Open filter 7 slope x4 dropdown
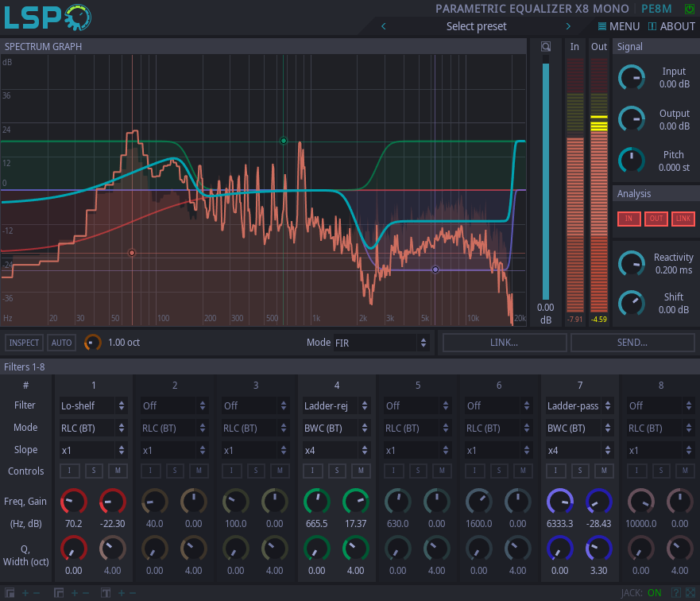The height and width of the screenshot is (601, 700). coord(579,450)
